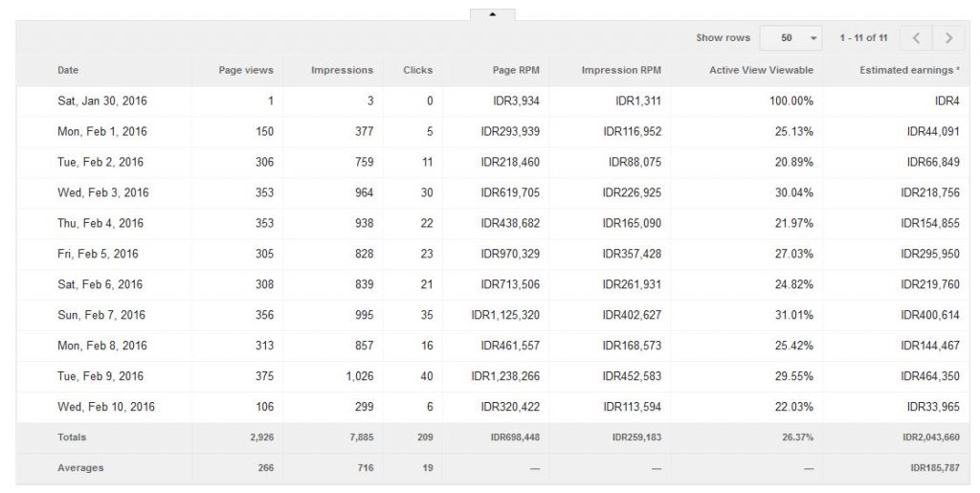Click the Totals row label

click(x=72, y=437)
